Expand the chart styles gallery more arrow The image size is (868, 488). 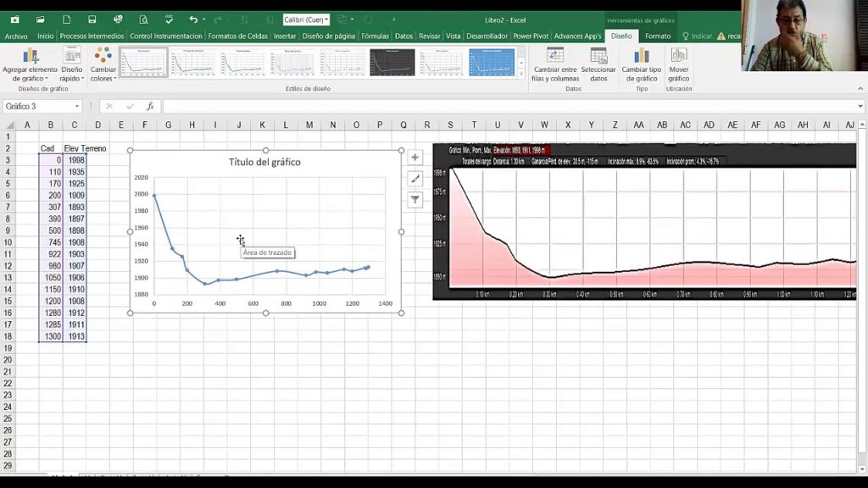(521, 73)
